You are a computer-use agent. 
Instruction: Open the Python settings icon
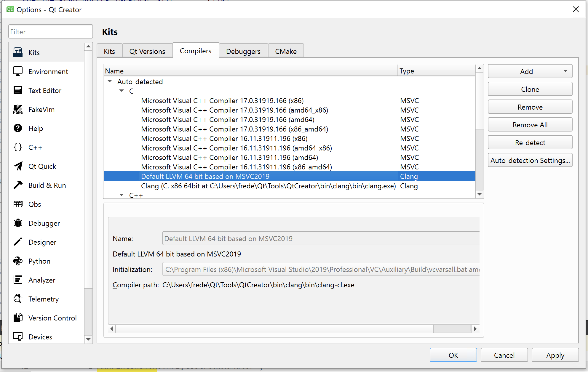[x=18, y=261]
